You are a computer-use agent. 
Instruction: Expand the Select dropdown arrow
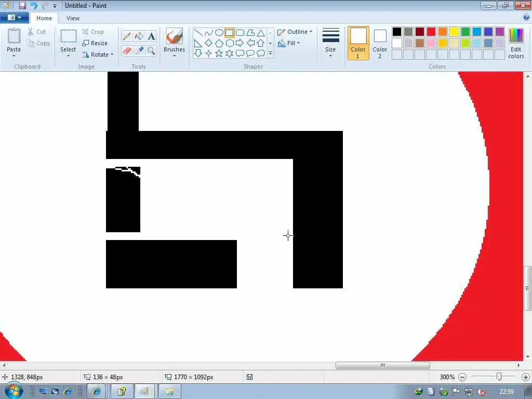68,56
